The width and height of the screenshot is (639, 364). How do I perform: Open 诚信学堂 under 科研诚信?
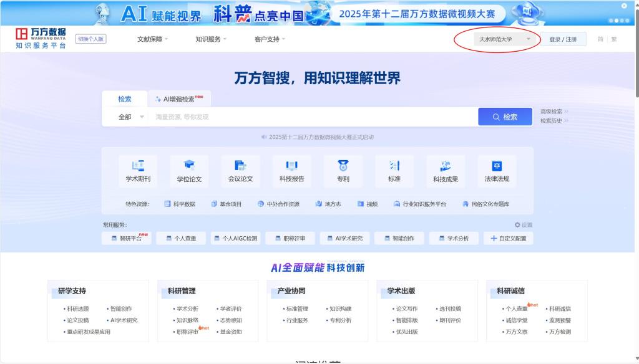coord(516,320)
